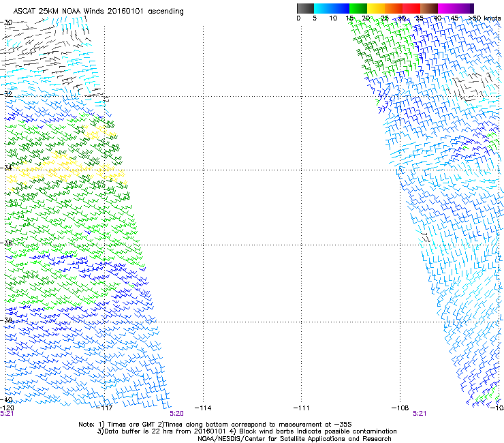
Task: Click the '-117' longitude axis label
Action: click(104, 408)
